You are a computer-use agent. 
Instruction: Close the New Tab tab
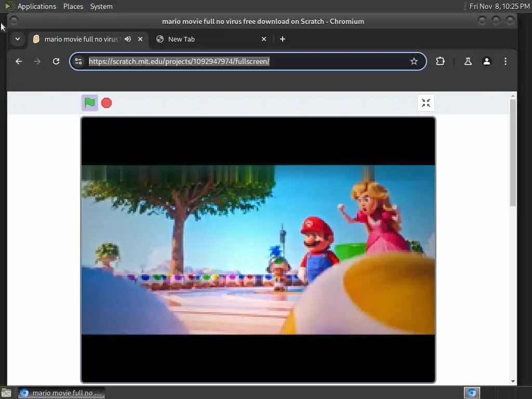(263, 39)
